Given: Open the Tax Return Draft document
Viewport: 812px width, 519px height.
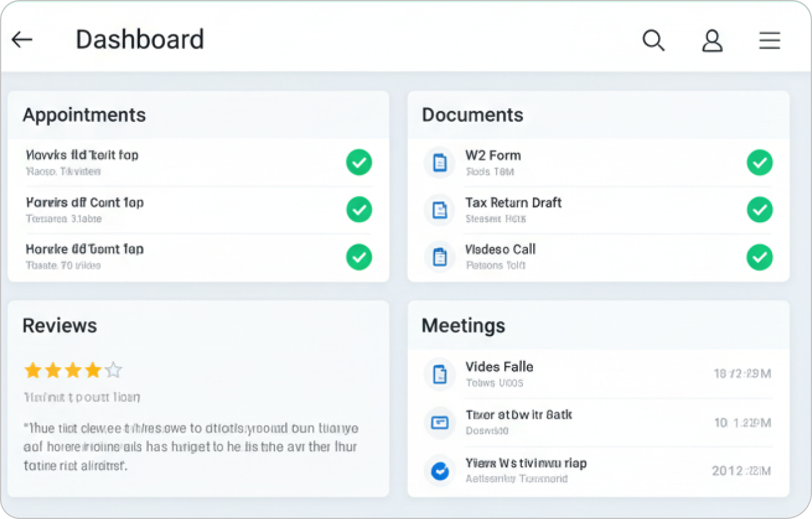Looking at the screenshot, I should (513, 203).
